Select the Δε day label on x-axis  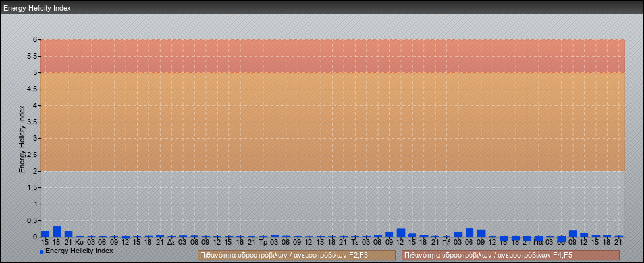172,243
